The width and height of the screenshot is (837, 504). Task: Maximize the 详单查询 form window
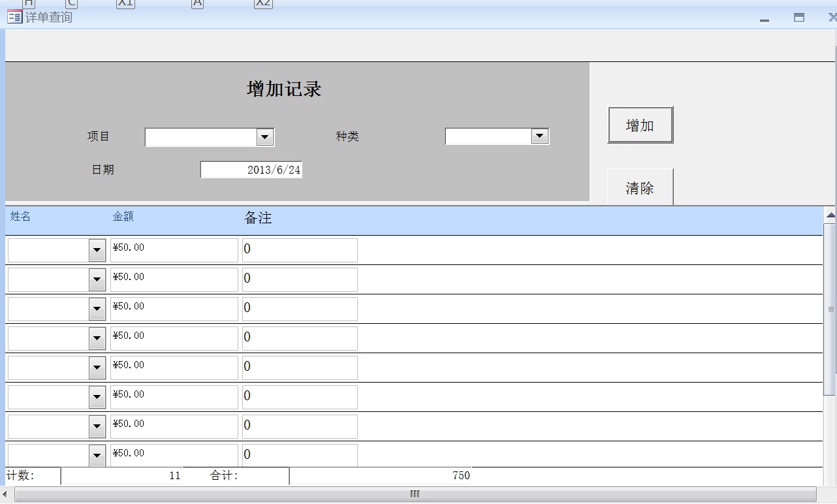tap(798, 18)
